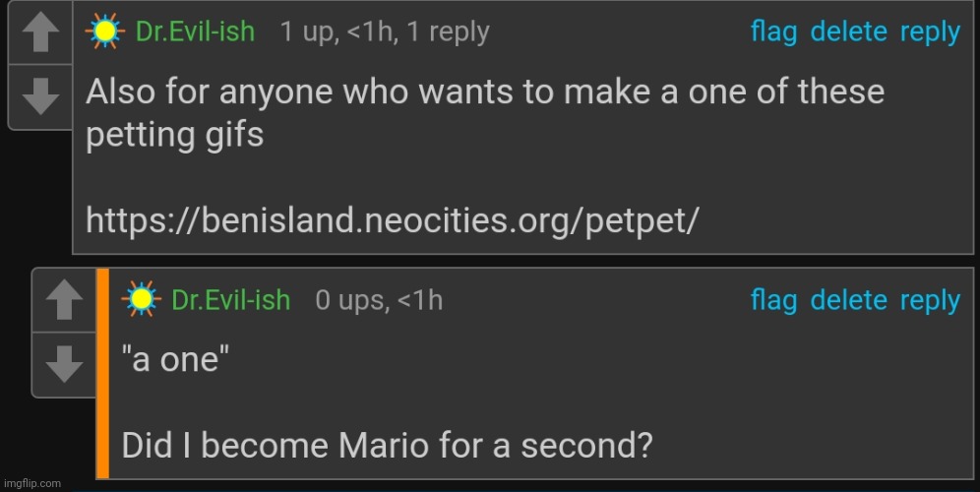The width and height of the screenshot is (980, 492).
Task: Flag the Mario reply comment
Action: click(773, 300)
